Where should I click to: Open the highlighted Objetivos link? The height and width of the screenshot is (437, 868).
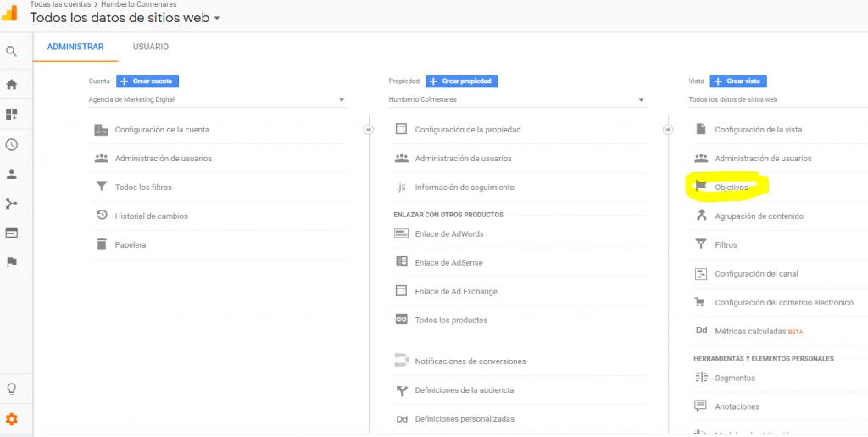(x=732, y=188)
